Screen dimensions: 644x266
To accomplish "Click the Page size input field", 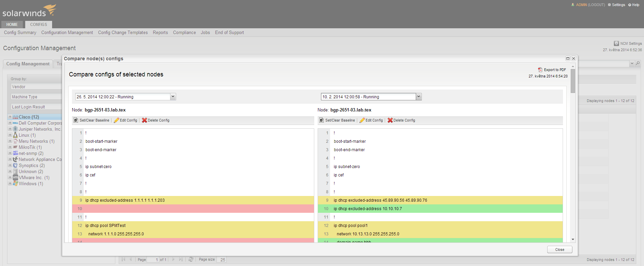I will (x=222, y=260).
